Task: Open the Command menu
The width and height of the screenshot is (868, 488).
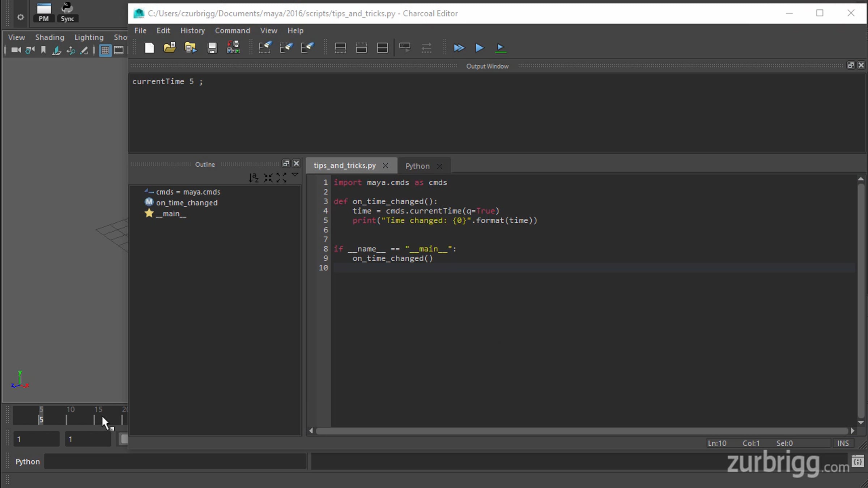Action: click(x=233, y=31)
